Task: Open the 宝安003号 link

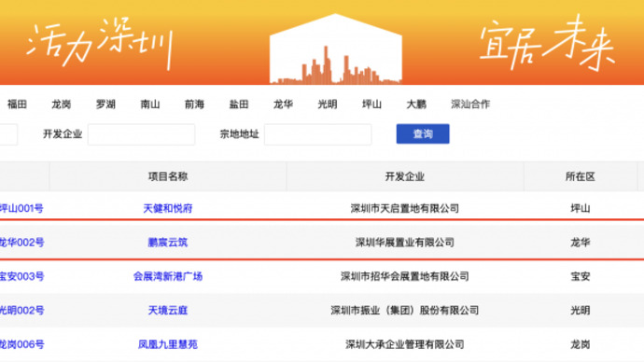Action: 21,276
